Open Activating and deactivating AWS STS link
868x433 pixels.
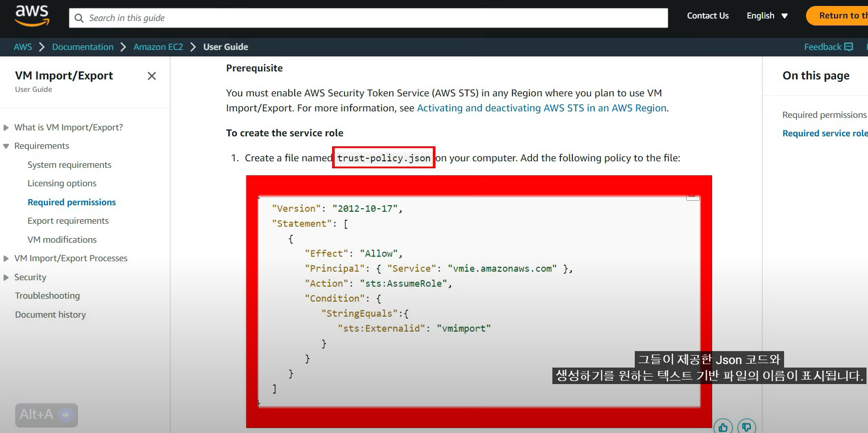click(542, 108)
